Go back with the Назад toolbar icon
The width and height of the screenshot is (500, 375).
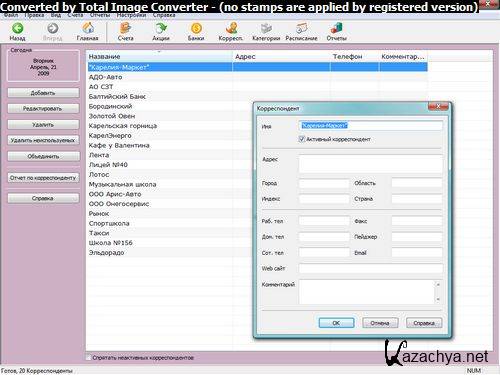[x=18, y=29]
